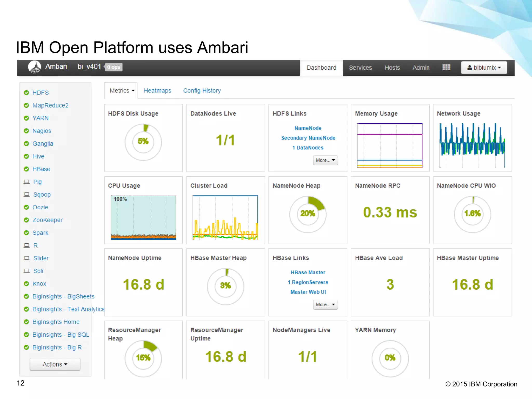Open the Services tab
532x399 pixels.
click(360, 68)
